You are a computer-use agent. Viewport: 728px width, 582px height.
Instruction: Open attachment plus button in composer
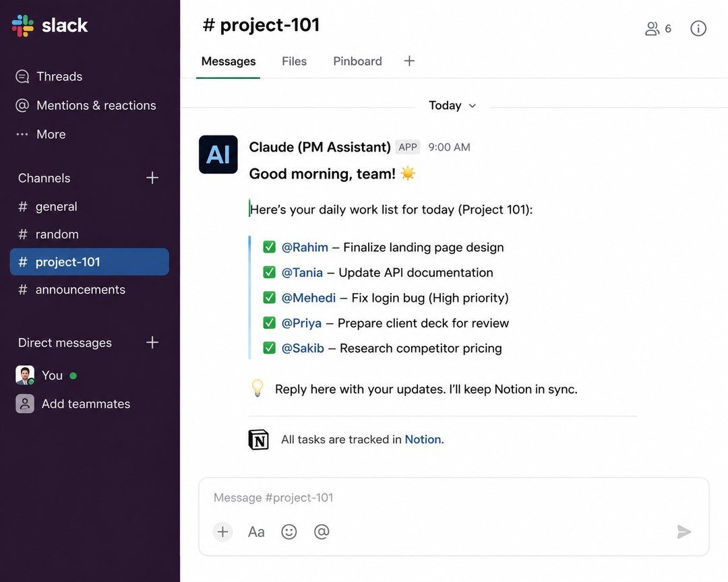pyautogui.click(x=223, y=532)
